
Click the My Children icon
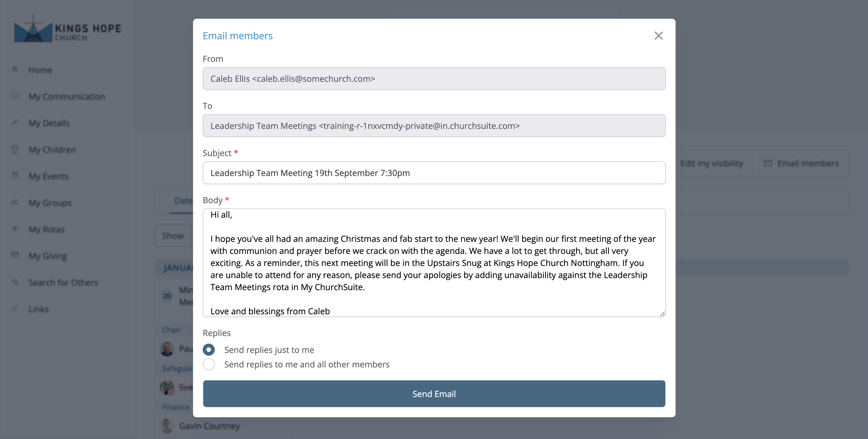(15, 149)
